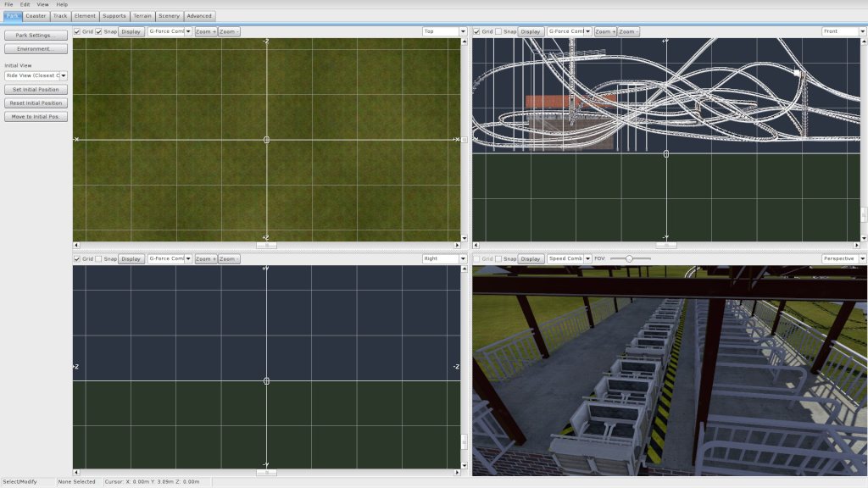This screenshot has height=488, width=868.
Task: Click Zoom + in the Front view toolbar
Action: click(605, 31)
